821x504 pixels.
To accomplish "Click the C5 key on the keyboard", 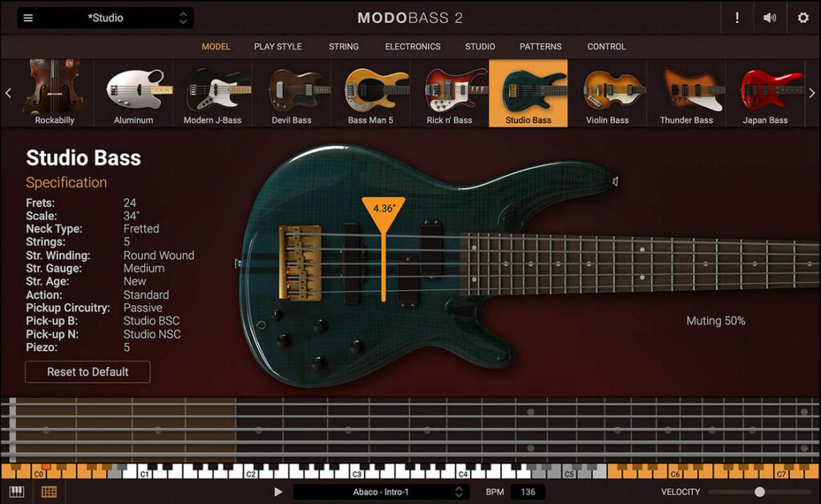I will pos(569,474).
